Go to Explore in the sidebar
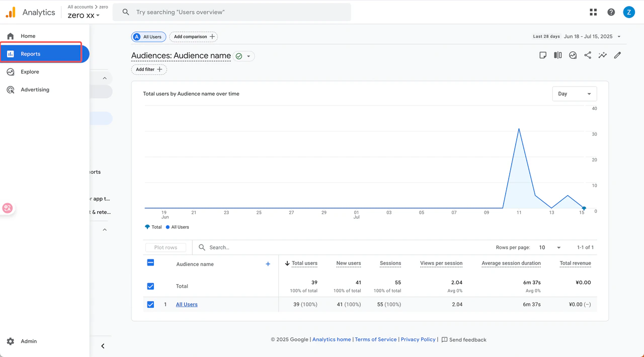This screenshot has width=644, height=357. click(x=30, y=72)
